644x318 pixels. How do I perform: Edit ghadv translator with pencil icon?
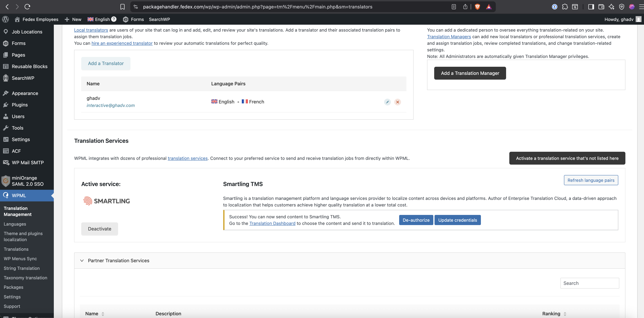(387, 102)
